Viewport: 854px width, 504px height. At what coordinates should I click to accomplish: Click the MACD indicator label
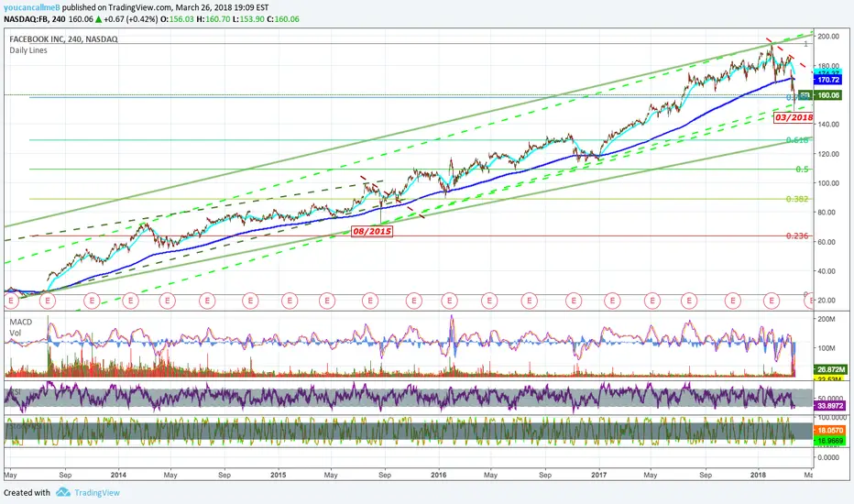click(21, 322)
